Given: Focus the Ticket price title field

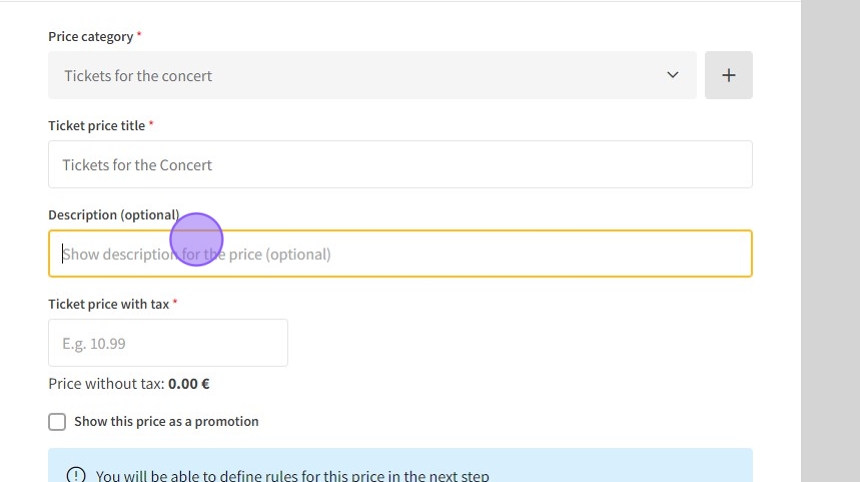Looking at the screenshot, I should click(x=400, y=165).
